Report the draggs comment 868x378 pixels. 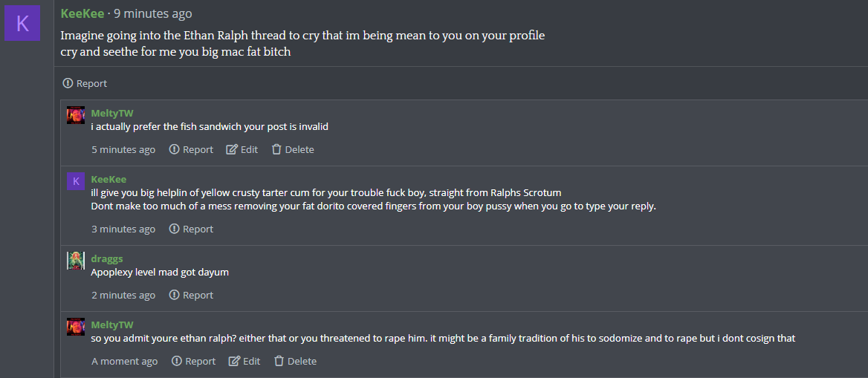(191, 295)
